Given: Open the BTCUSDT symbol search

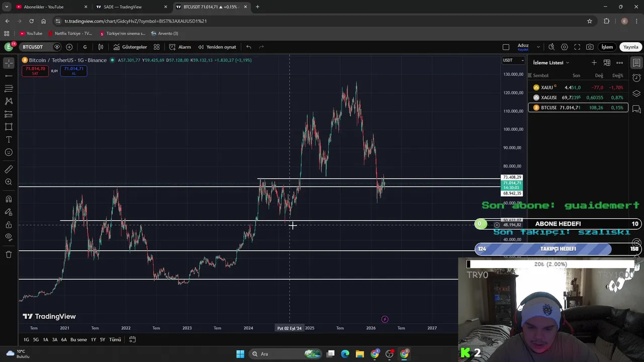Looking at the screenshot, I should [33, 47].
